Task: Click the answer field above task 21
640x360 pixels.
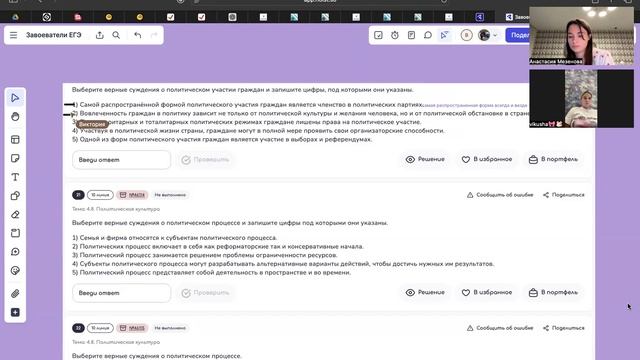Action: (x=122, y=160)
